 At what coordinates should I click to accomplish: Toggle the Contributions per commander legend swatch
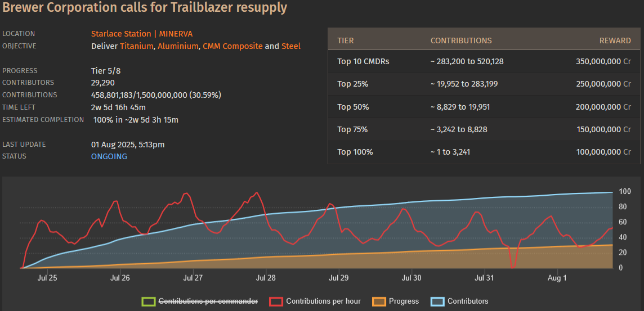pos(148,301)
